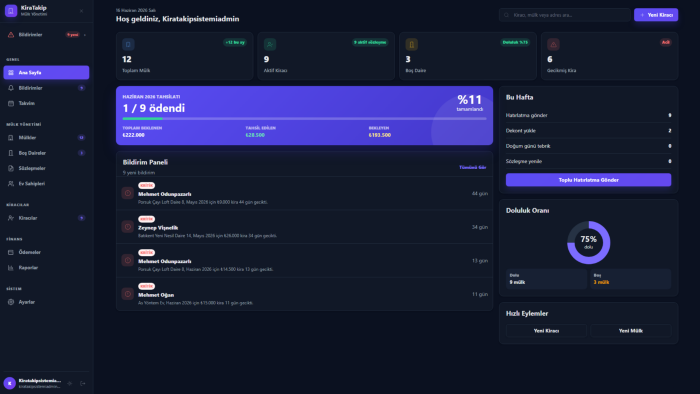This screenshot has width=700, height=394.
Task: Click alert icon on Mehmet Odunpazarlı 44 gün row
Action: click(128, 193)
